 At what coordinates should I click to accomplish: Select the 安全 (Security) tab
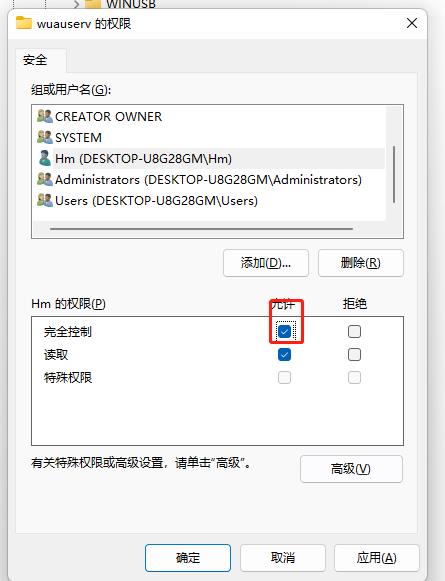coord(35,60)
